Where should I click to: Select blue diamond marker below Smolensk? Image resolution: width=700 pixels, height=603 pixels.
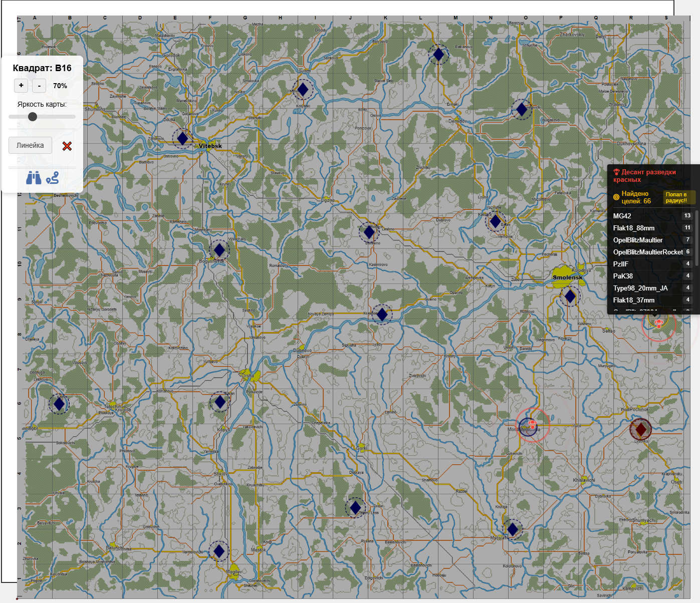[x=570, y=296]
